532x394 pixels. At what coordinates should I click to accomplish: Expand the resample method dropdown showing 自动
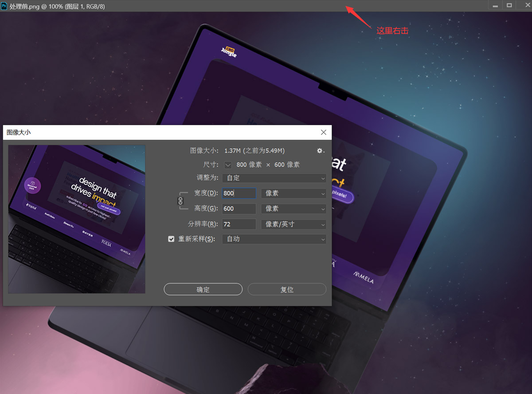[x=274, y=239]
